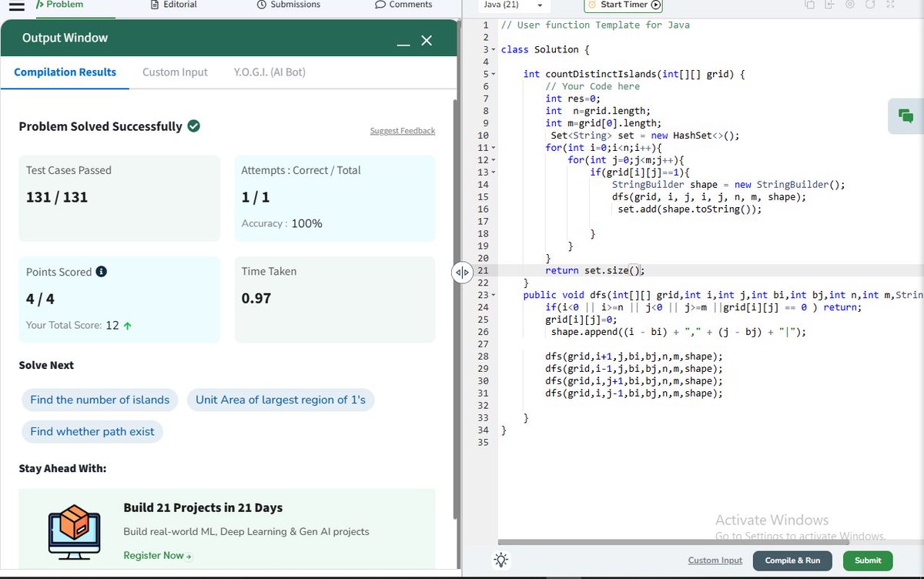The image size is (924, 579).
Task: Click the Points Scored info icon
Action: tap(101, 272)
